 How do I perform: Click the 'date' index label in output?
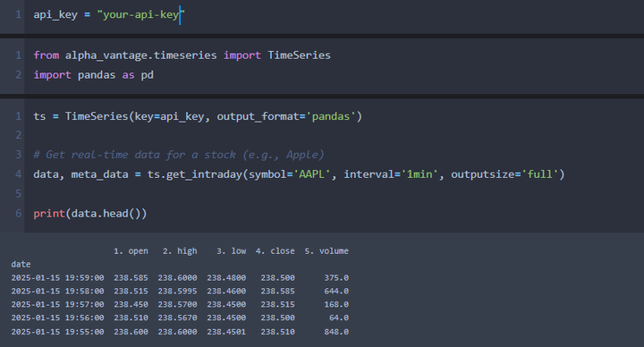(x=21, y=265)
